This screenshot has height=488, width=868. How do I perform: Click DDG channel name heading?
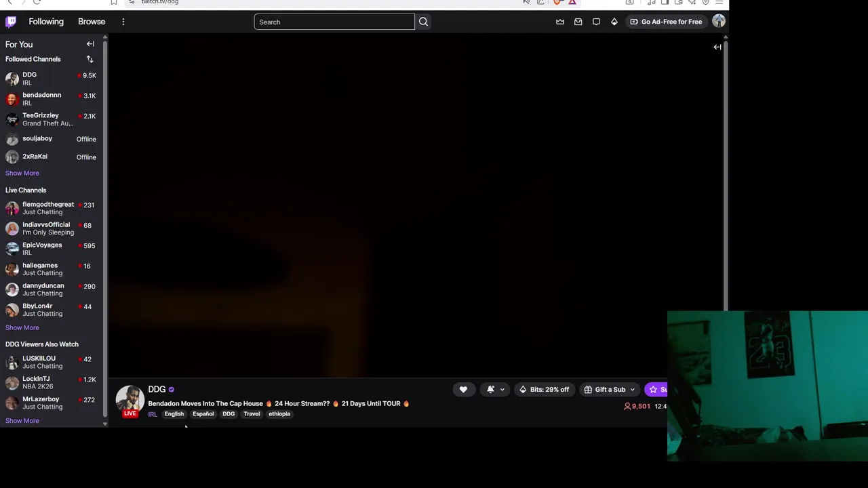[x=157, y=389]
